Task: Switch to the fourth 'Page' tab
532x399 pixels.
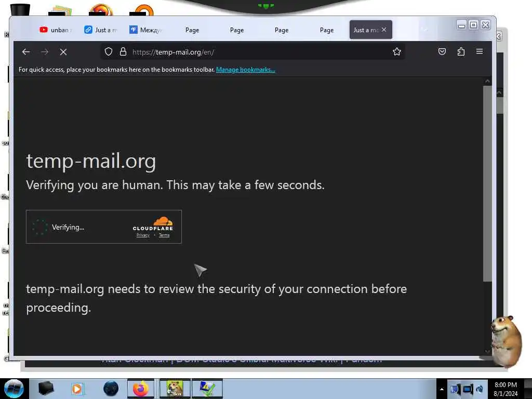Action: pos(327,30)
